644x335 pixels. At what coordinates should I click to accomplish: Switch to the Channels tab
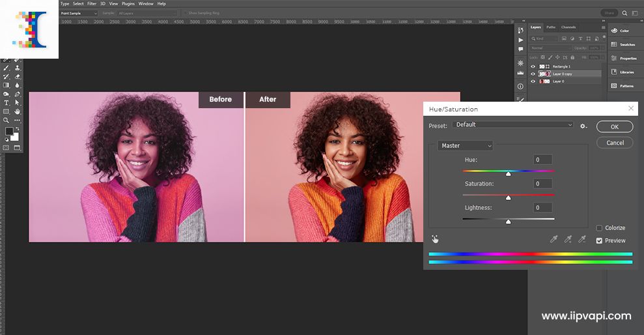click(568, 27)
